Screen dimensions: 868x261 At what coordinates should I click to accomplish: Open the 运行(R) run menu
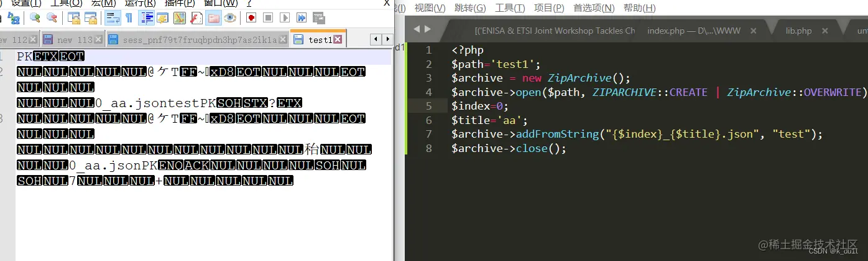click(141, 3)
